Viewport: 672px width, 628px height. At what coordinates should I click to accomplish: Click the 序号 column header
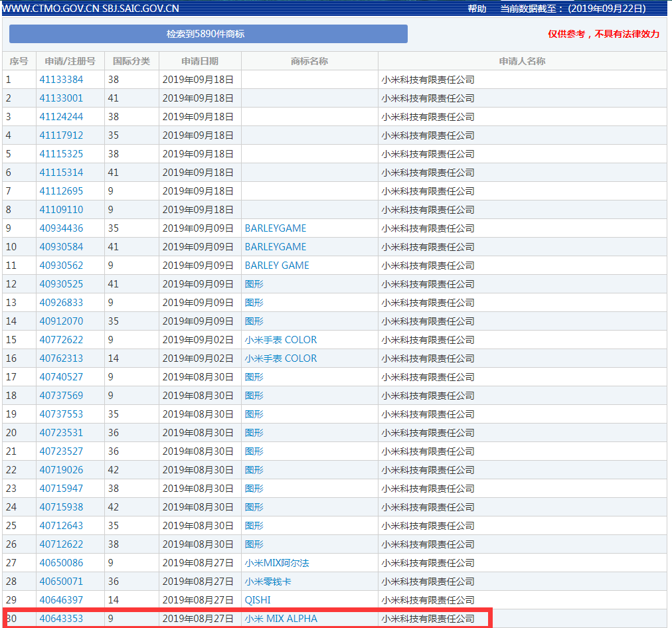[x=19, y=61]
